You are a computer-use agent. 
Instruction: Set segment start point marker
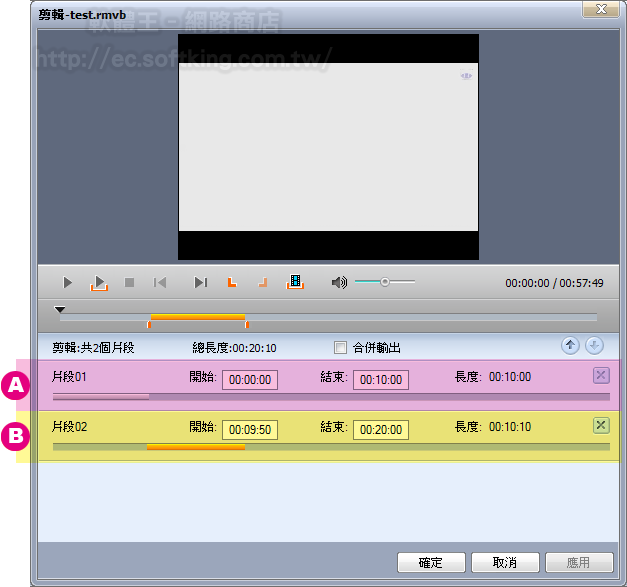pos(232,283)
